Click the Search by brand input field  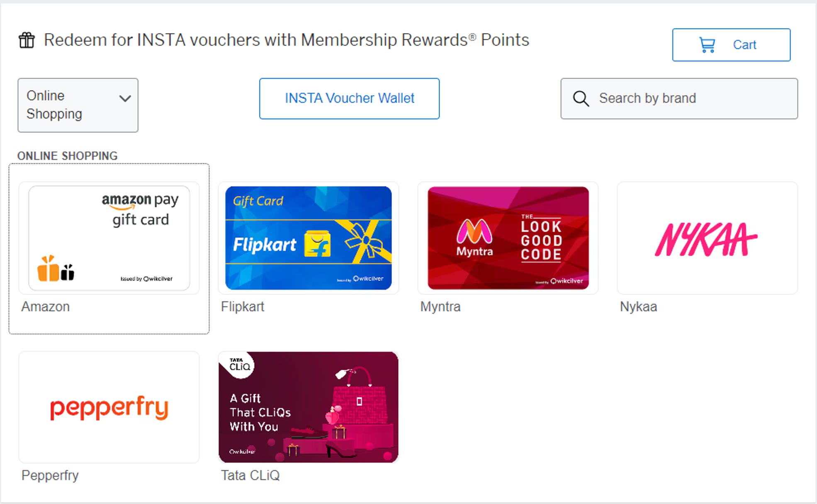click(680, 98)
